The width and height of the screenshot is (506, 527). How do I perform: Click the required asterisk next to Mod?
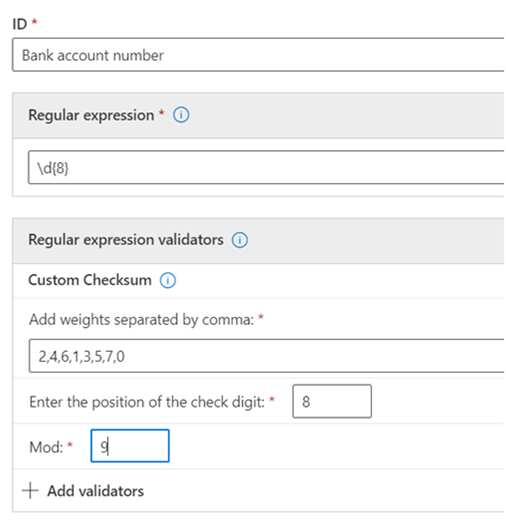pyautogui.click(x=70, y=445)
